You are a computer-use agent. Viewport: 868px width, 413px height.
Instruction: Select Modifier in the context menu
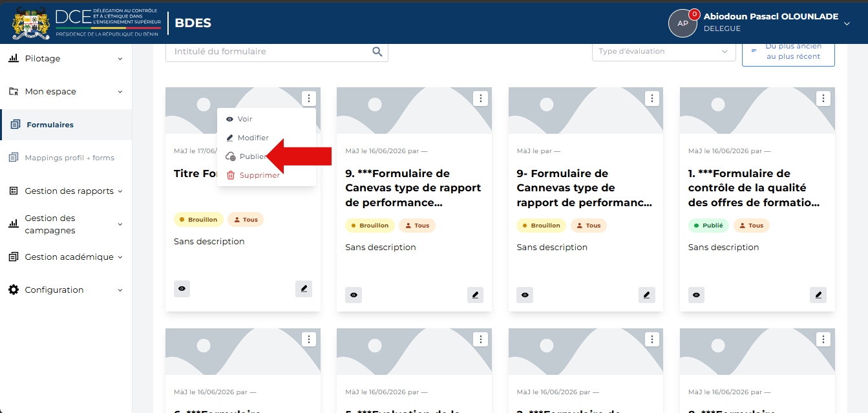click(x=266, y=138)
